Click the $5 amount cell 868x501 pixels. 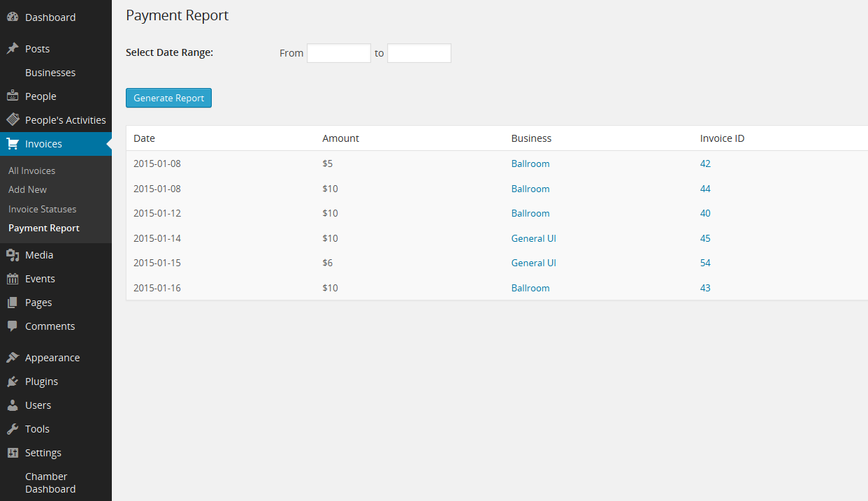(x=328, y=164)
